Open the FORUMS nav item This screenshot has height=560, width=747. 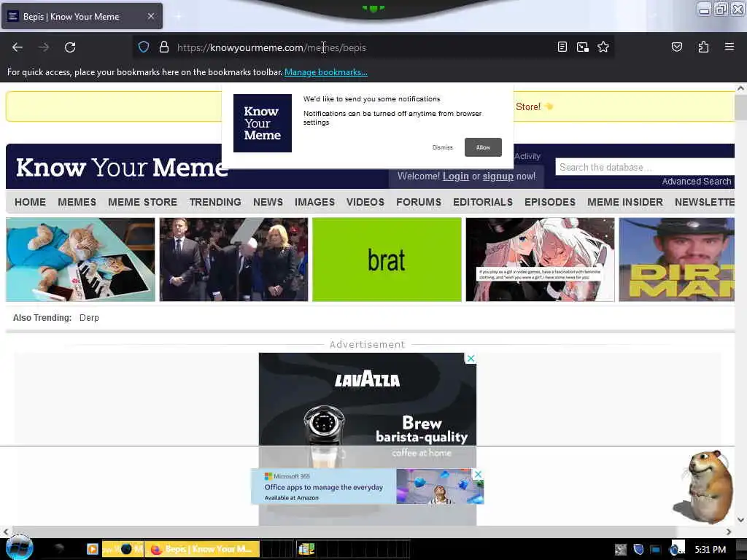pos(419,202)
